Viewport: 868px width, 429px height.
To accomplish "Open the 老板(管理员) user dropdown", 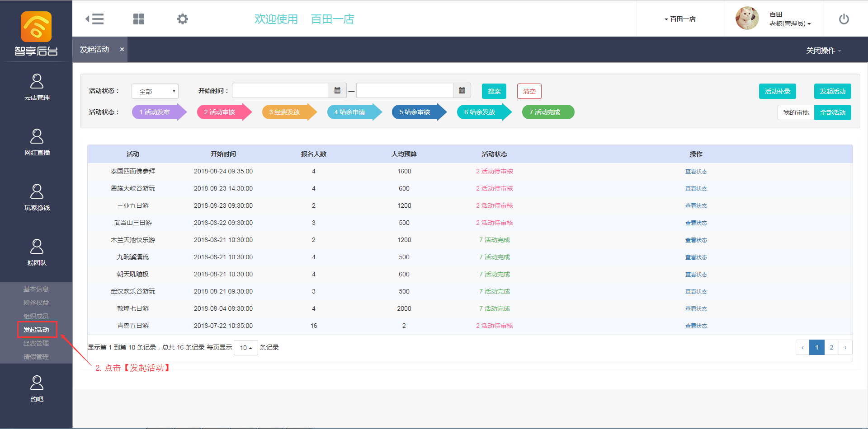I will coord(790,23).
